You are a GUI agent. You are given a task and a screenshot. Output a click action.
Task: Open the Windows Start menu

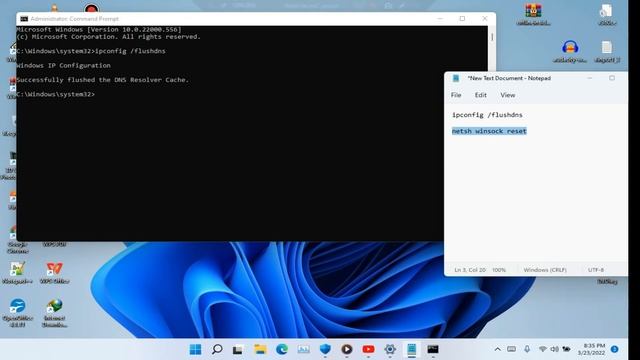[196, 349]
